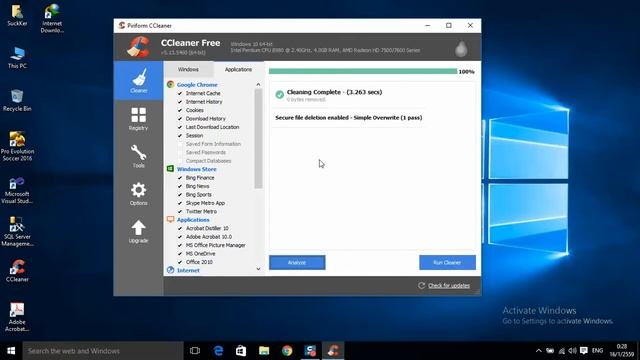Viewport: 640px width, 360px height.
Task: Select SQL Server Management desktop shortcut
Action: pyautogui.click(x=17, y=231)
